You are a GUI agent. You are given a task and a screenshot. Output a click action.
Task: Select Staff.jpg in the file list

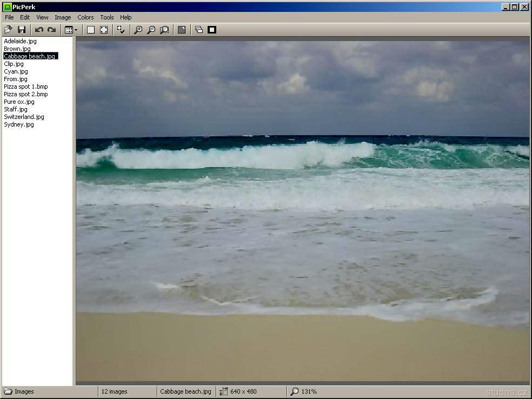15,109
